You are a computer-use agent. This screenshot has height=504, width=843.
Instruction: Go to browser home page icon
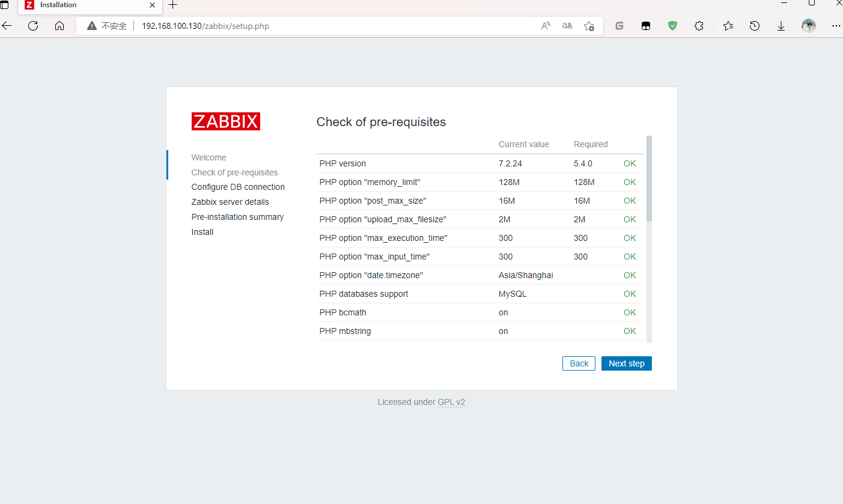tap(59, 26)
